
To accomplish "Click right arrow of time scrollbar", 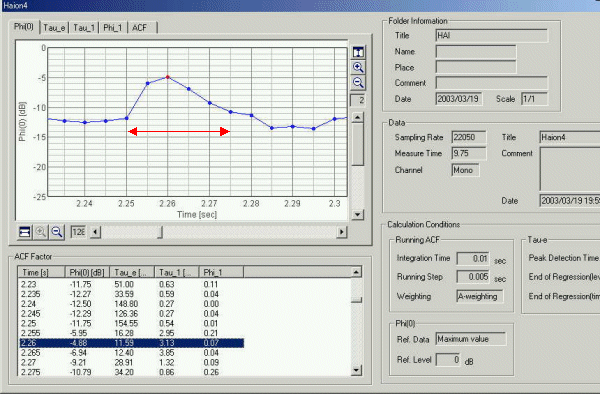I will point(342,232).
